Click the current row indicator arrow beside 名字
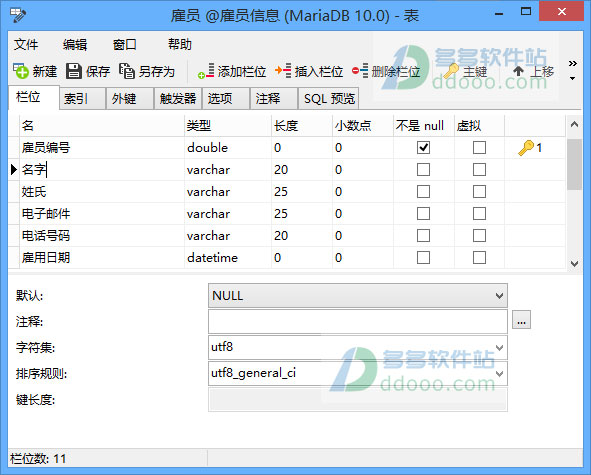591x475 pixels. (14, 170)
